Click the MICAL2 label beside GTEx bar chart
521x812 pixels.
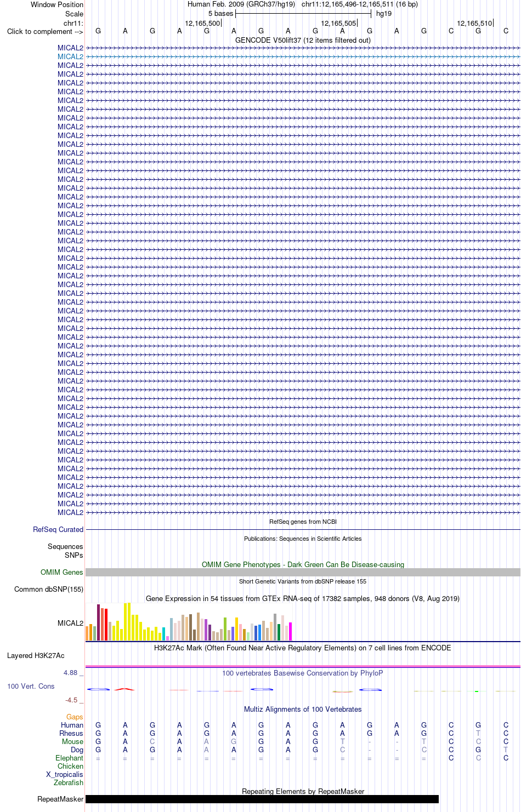(70, 623)
